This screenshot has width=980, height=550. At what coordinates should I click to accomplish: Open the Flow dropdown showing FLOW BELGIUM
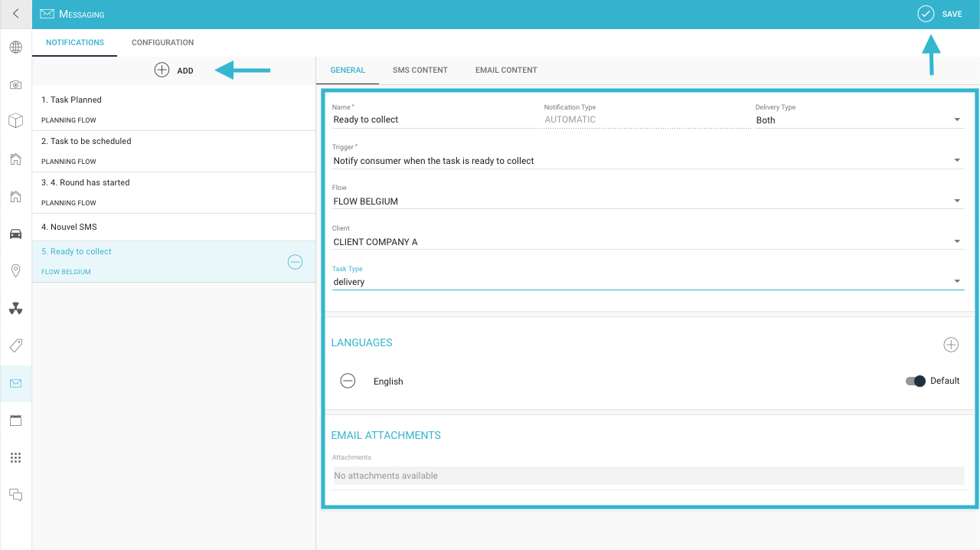click(648, 201)
